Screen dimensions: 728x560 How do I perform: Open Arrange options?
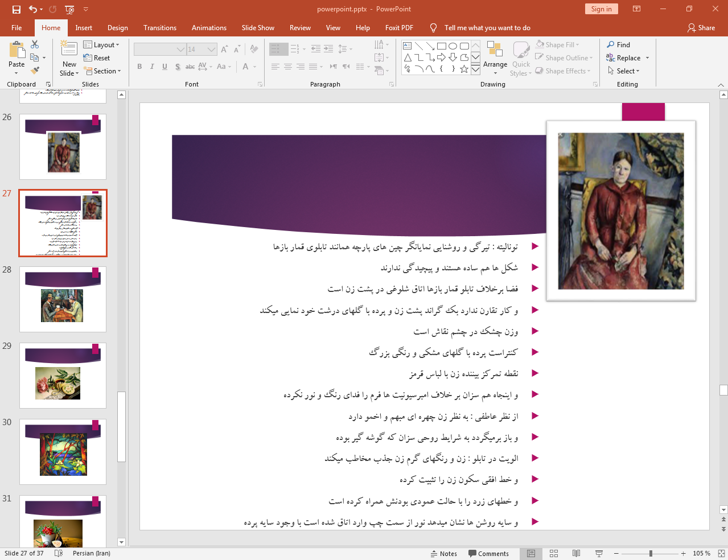click(495, 57)
